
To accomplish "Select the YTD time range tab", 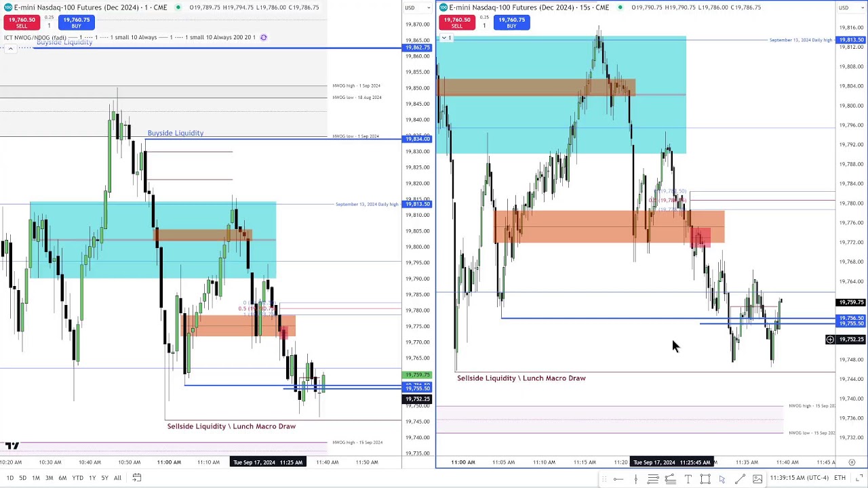I will pos(77,478).
